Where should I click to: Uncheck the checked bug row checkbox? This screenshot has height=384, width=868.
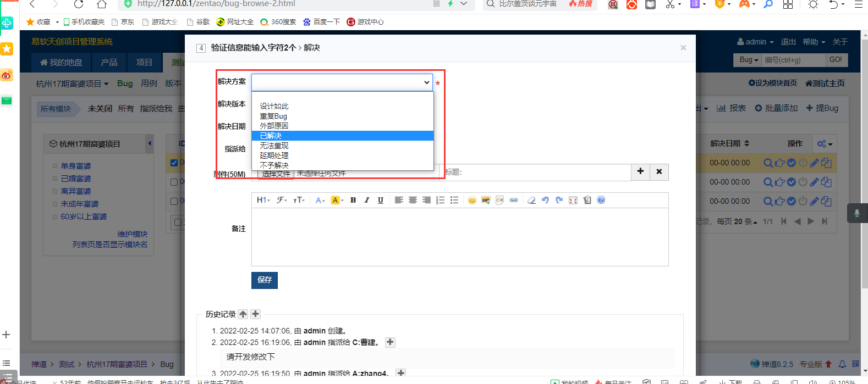[x=174, y=163]
